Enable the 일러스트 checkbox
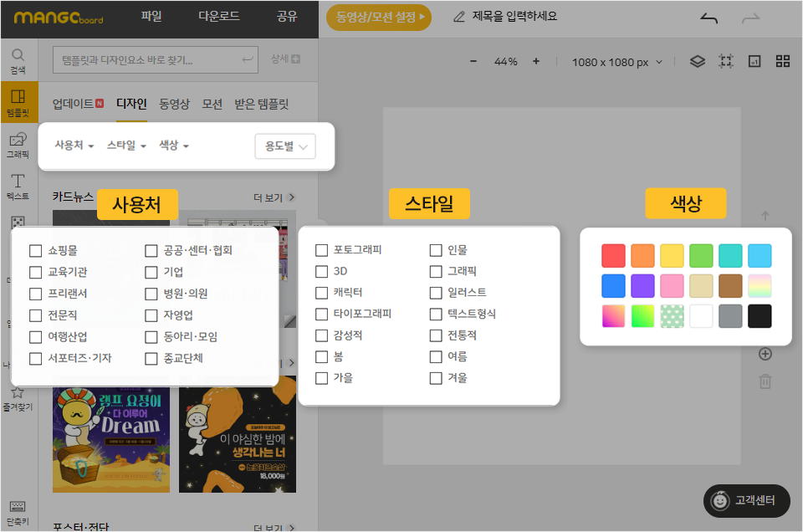This screenshot has height=532, width=803. [436, 293]
